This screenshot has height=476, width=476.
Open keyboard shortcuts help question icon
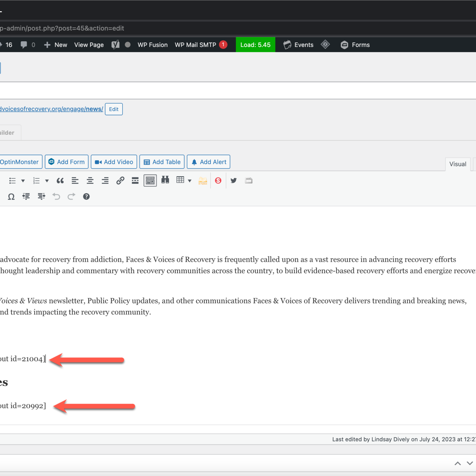[86, 197]
